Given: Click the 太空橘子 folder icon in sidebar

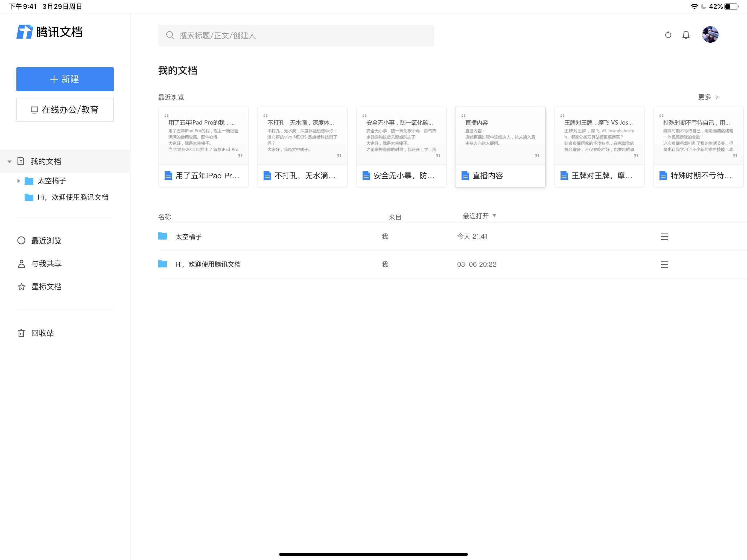Looking at the screenshot, I should pyautogui.click(x=29, y=181).
